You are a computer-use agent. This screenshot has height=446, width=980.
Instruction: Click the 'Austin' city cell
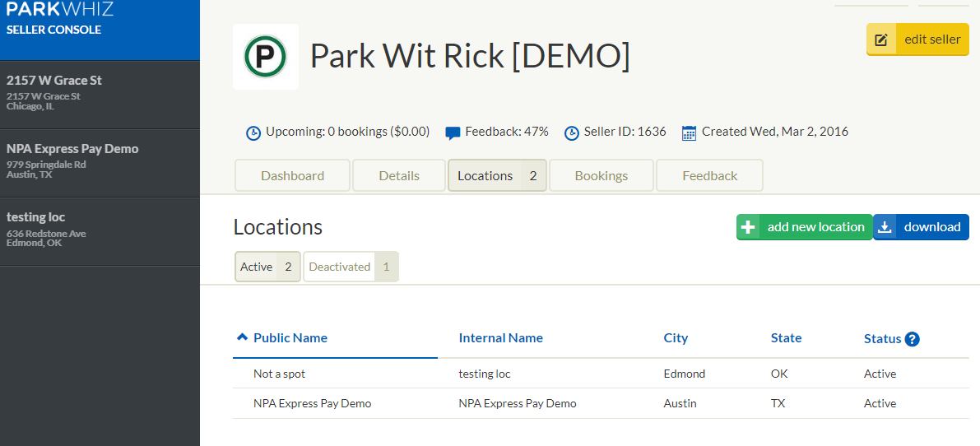click(x=680, y=403)
